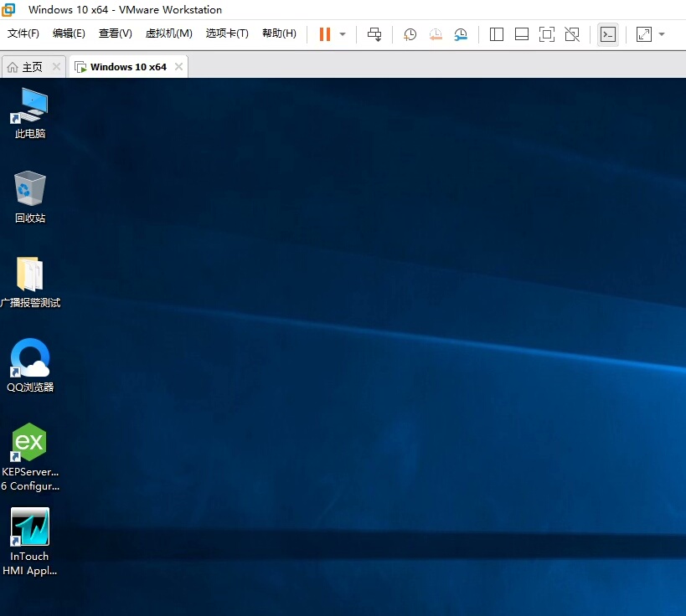Toggle the library sidebar view
The width and height of the screenshot is (686, 616).
[496, 34]
